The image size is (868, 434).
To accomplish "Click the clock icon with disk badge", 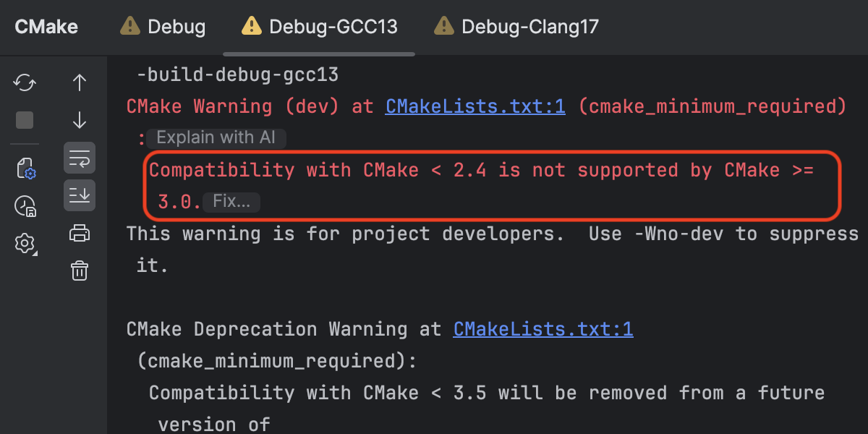I will pos(25,207).
